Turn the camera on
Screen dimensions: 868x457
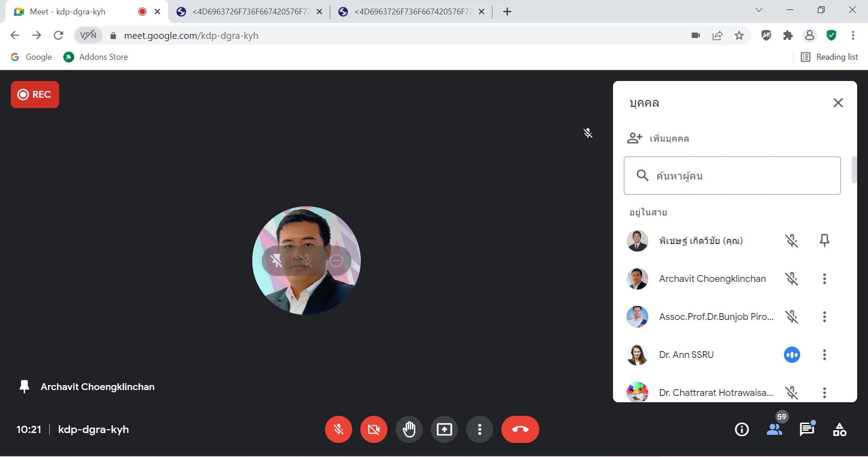(373, 429)
